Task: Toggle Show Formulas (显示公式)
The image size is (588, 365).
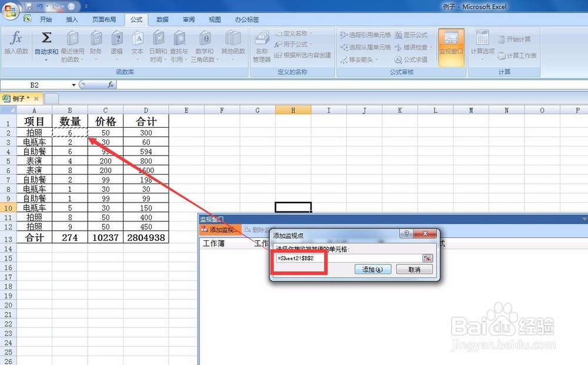Action: [411, 35]
